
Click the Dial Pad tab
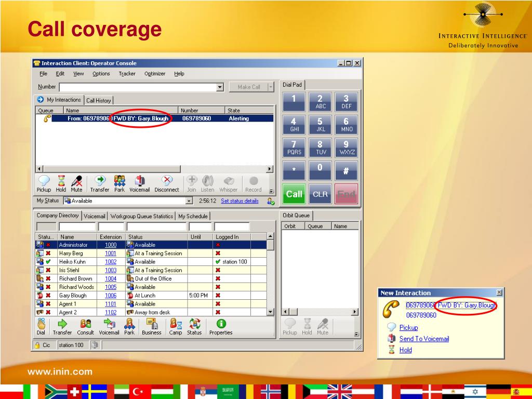point(292,85)
